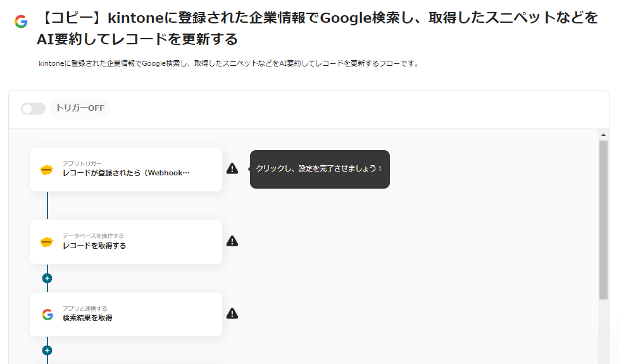Click warning icon beside レコードを取得する step
The width and height of the screenshot is (619, 364).
pyautogui.click(x=232, y=241)
